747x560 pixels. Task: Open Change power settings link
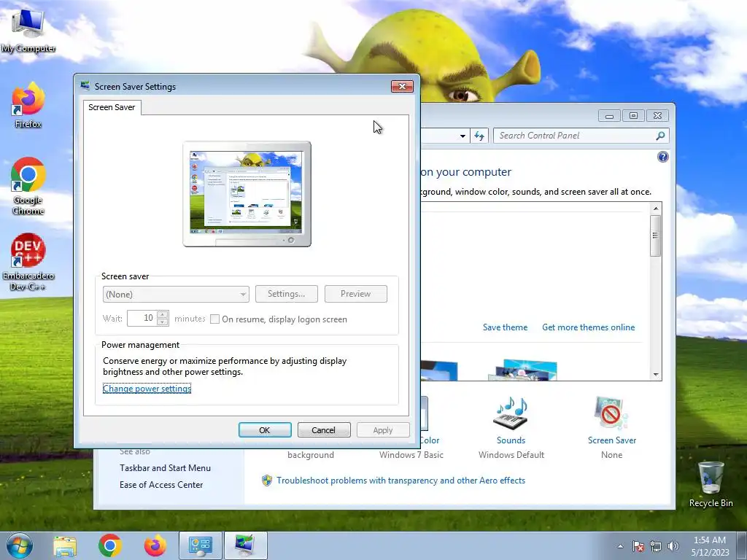pos(147,389)
